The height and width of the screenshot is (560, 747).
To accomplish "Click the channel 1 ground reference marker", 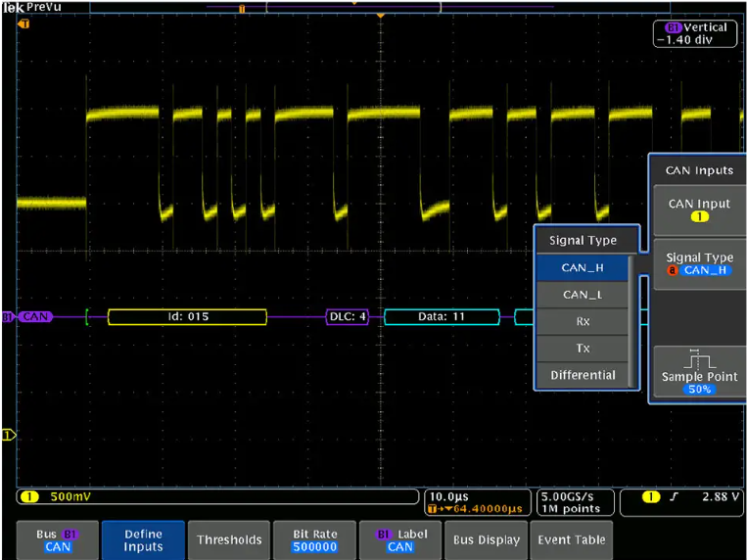I will coord(9,435).
